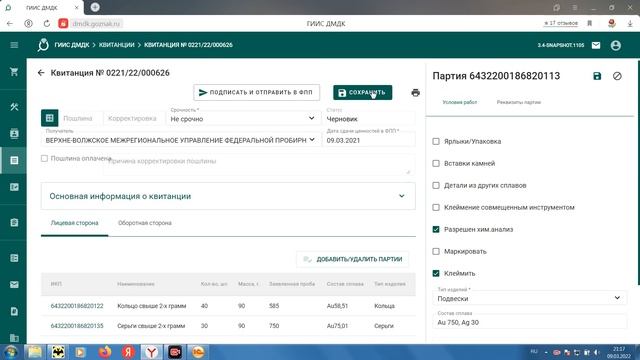Open the Получатель dropdown

pos(180,140)
